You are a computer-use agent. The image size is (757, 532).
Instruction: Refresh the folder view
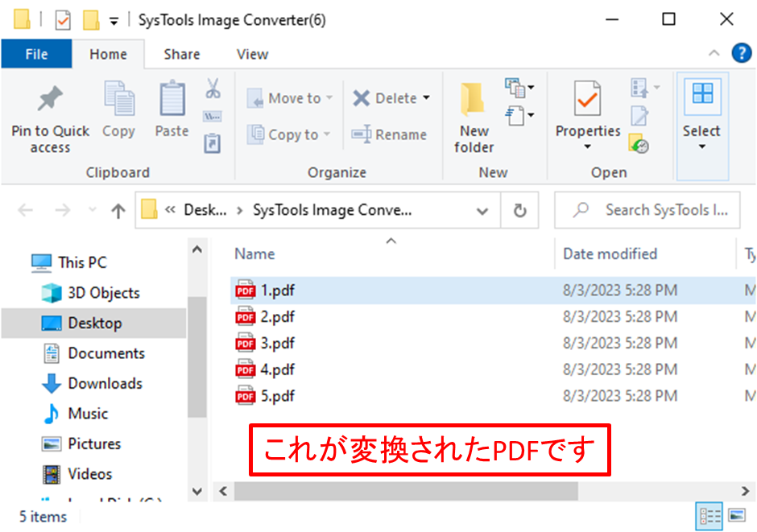(519, 210)
